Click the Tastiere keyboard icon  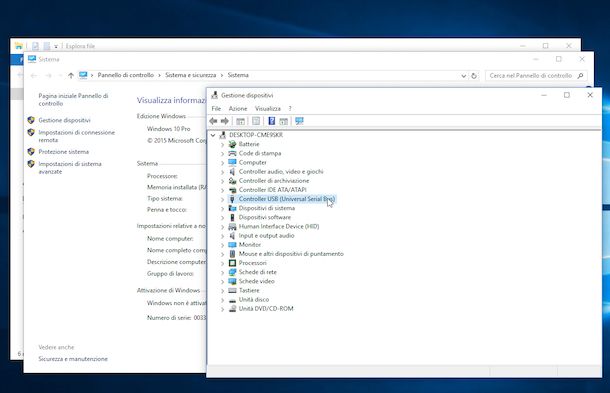pyautogui.click(x=232, y=290)
